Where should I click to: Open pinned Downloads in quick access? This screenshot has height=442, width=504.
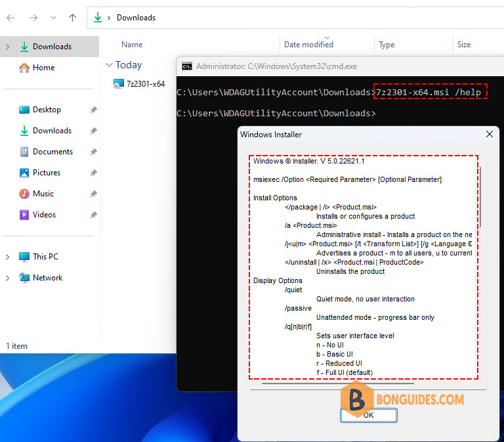52,131
